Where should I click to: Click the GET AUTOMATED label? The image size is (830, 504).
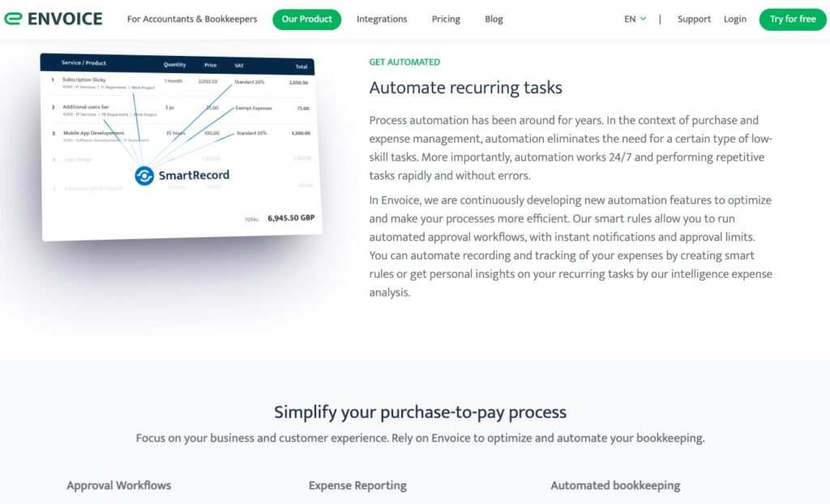[x=404, y=62]
